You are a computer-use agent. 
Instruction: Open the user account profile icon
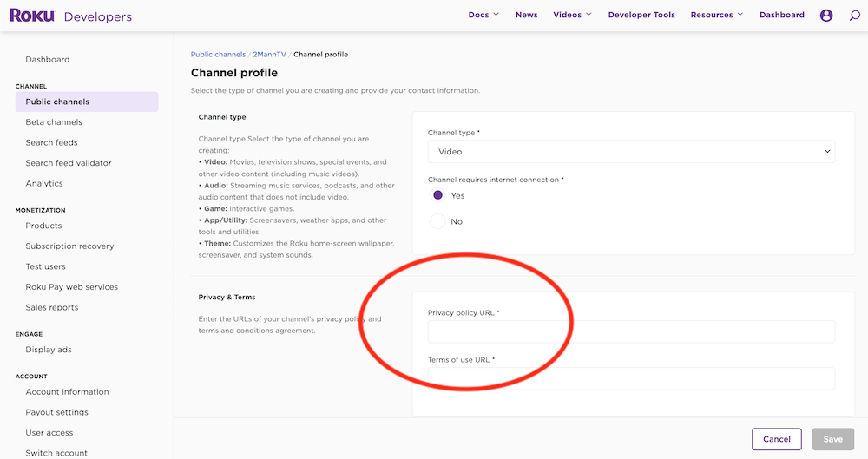826,16
